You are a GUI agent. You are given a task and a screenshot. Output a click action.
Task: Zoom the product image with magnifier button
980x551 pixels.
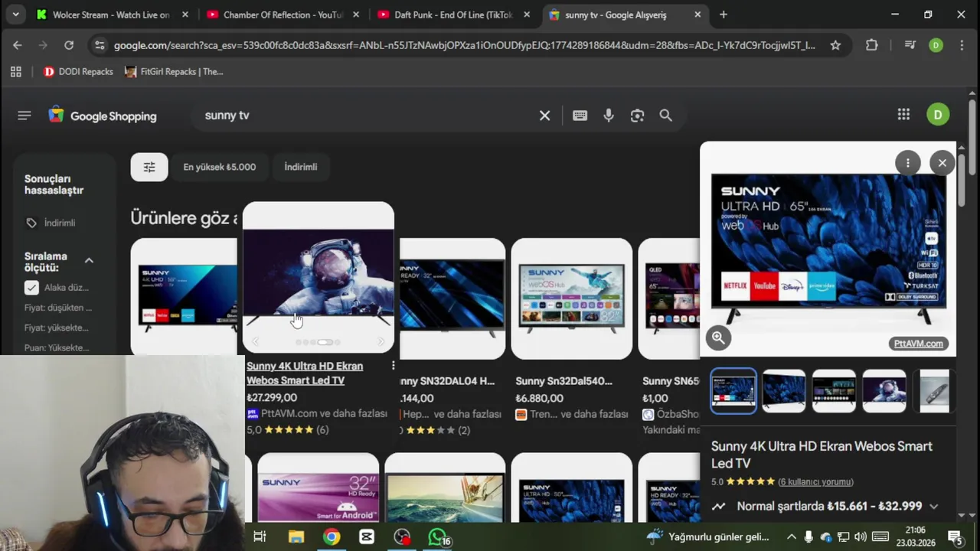point(718,337)
